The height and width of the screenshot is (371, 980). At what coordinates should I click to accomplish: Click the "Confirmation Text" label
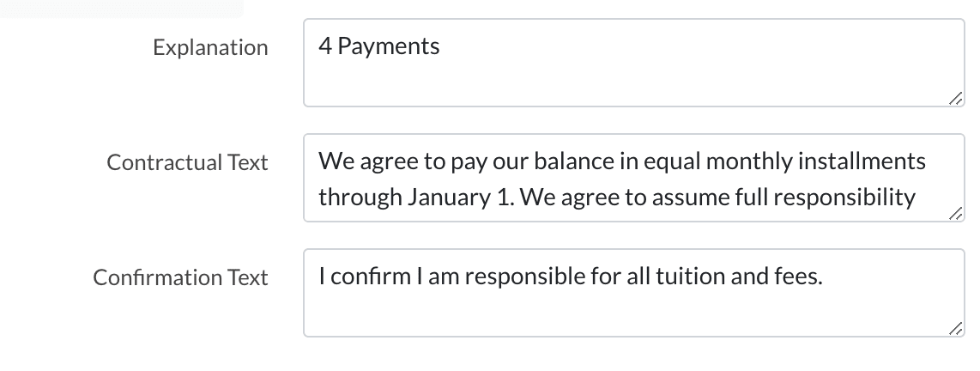point(180,277)
